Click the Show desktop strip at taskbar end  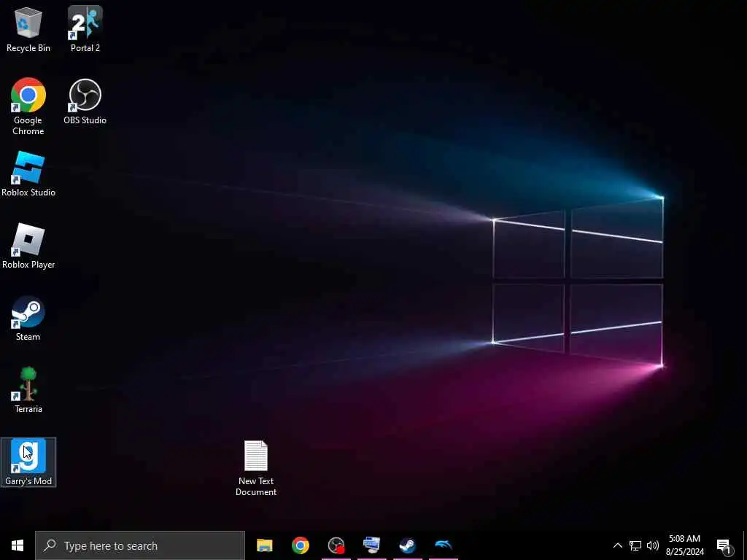click(745, 545)
